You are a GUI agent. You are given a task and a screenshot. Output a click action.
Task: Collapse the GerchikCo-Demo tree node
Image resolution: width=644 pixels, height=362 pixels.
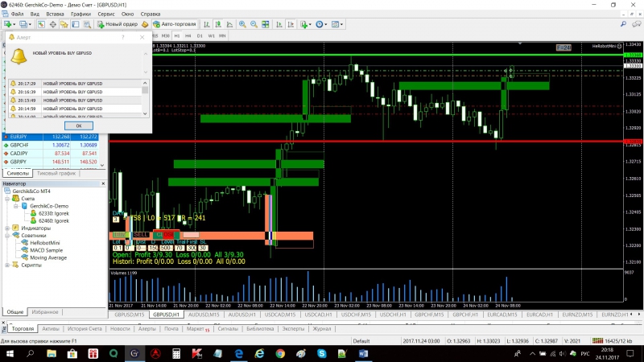tap(16, 206)
